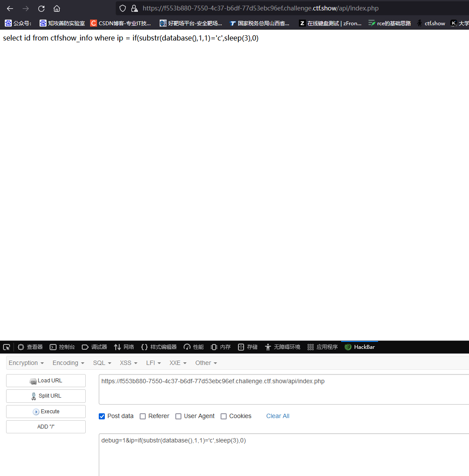This screenshot has width=469, height=476.
Task: Switch to the 无障碍环境 accessibility tab
Action: pyautogui.click(x=282, y=347)
